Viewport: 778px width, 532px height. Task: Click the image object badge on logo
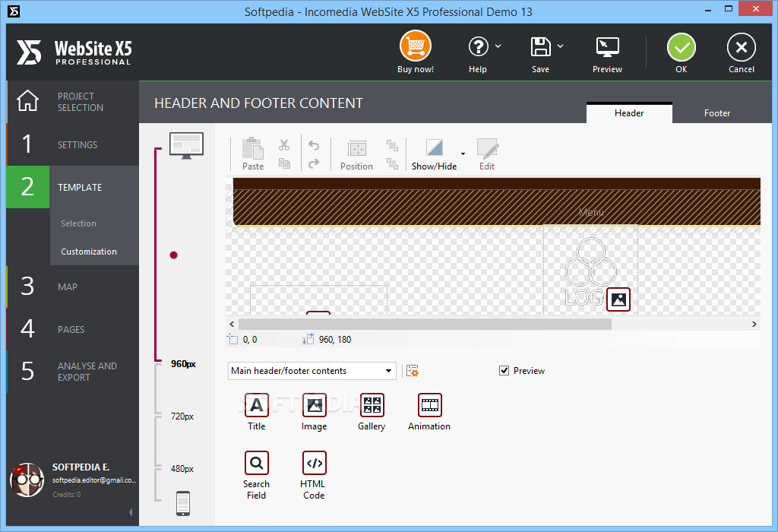(x=618, y=299)
